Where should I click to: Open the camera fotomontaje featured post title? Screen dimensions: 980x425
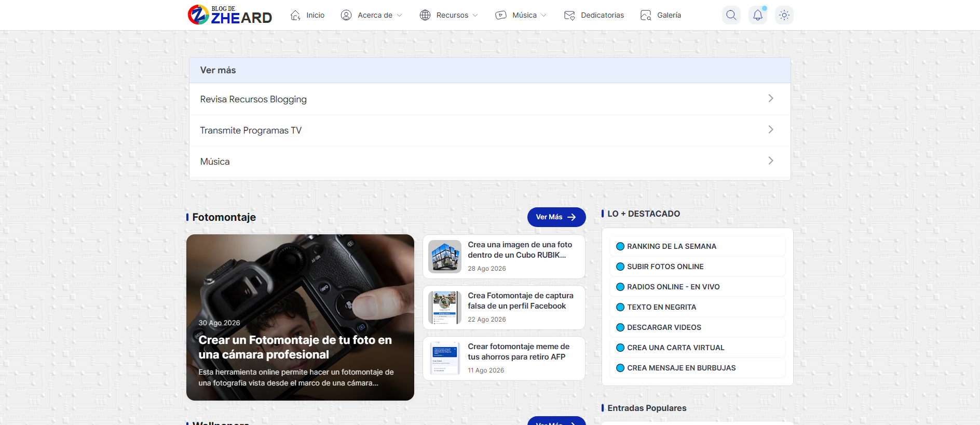(295, 347)
